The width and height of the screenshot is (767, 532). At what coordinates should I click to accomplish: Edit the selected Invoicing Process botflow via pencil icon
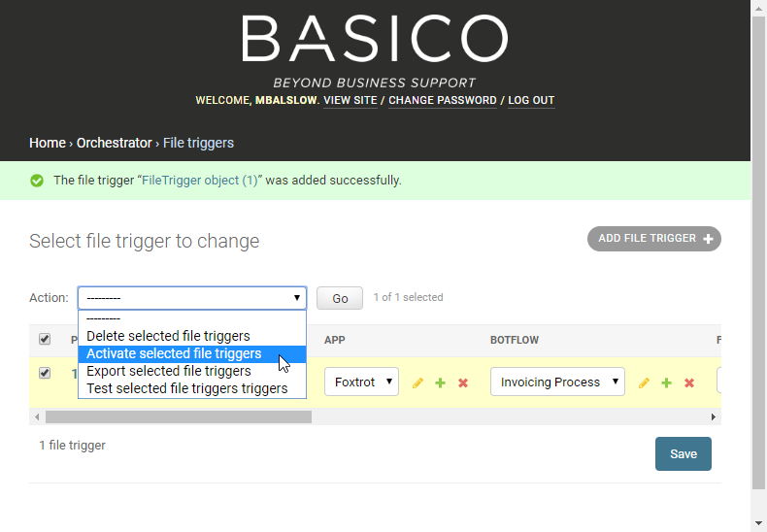(x=644, y=382)
